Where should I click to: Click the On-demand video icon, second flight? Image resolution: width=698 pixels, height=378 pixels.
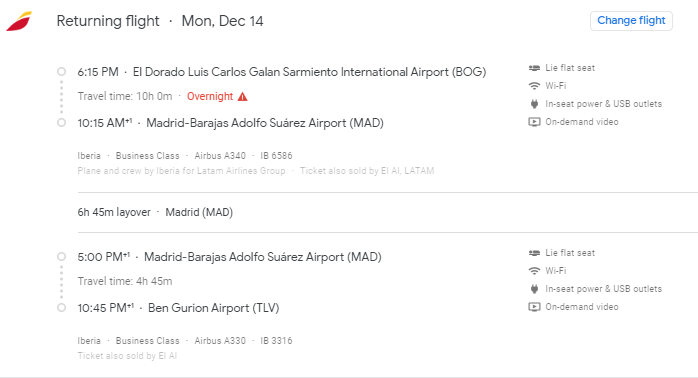(x=534, y=307)
